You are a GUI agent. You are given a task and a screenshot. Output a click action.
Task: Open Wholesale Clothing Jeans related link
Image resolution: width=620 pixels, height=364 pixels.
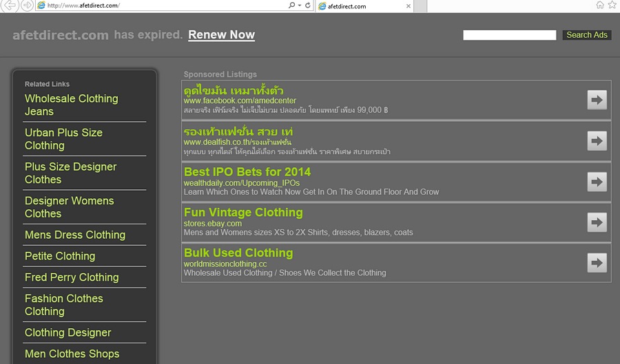tap(72, 105)
